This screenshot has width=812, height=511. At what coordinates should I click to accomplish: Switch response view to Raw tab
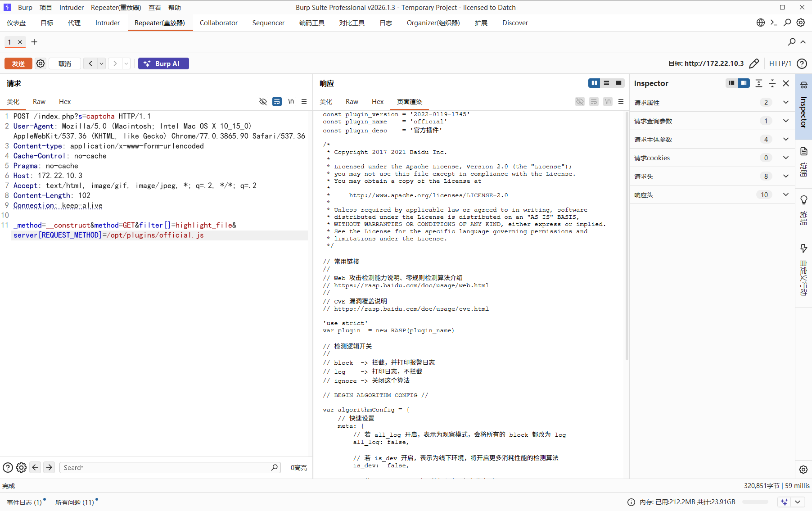(x=352, y=102)
